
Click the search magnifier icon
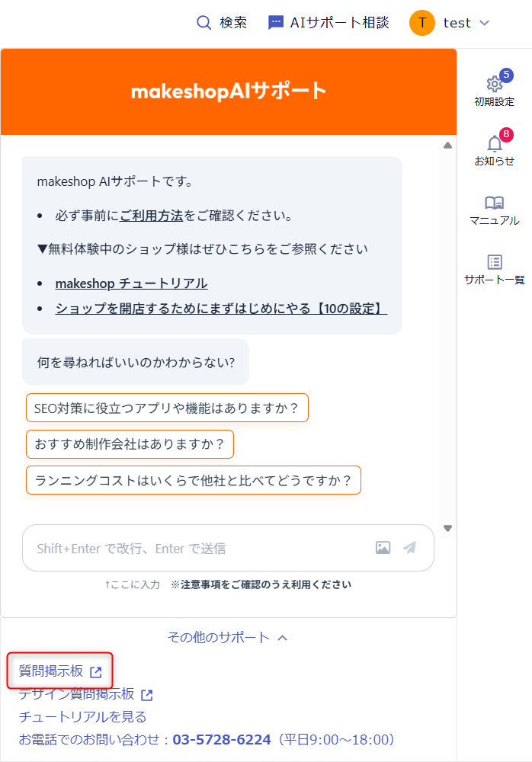point(204,23)
